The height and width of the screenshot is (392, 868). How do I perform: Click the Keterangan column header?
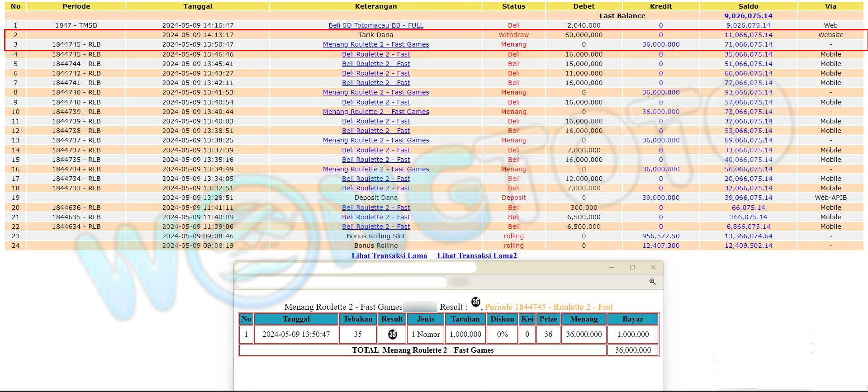tap(375, 6)
